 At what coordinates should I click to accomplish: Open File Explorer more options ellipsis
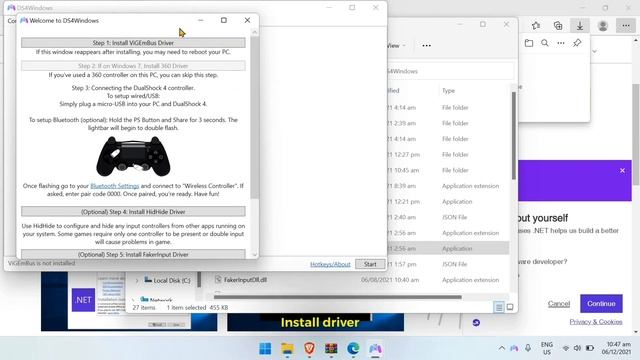coord(426,46)
